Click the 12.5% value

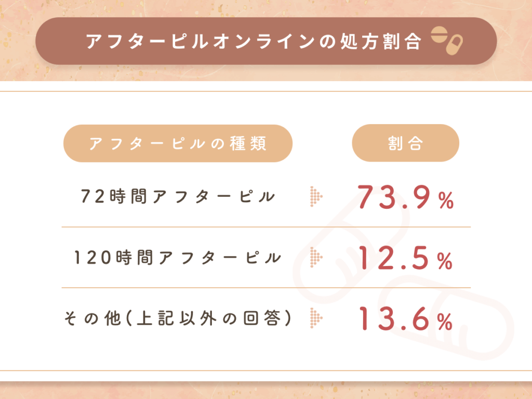[x=406, y=258]
